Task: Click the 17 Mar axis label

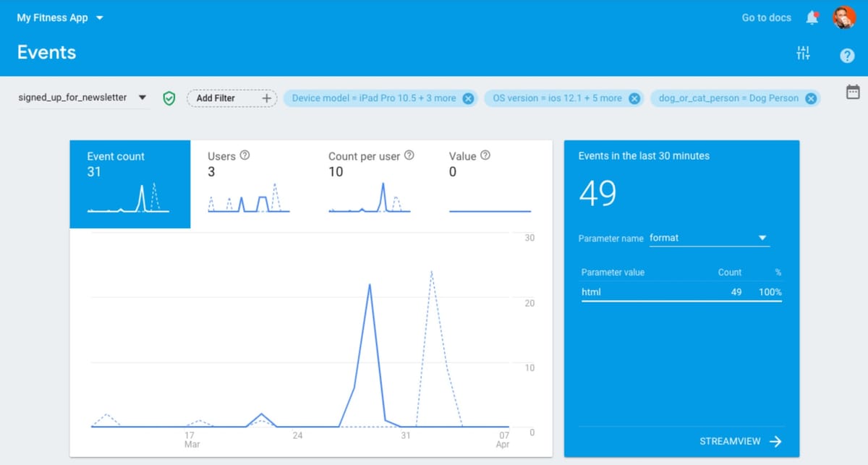Action: click(192, 440)
